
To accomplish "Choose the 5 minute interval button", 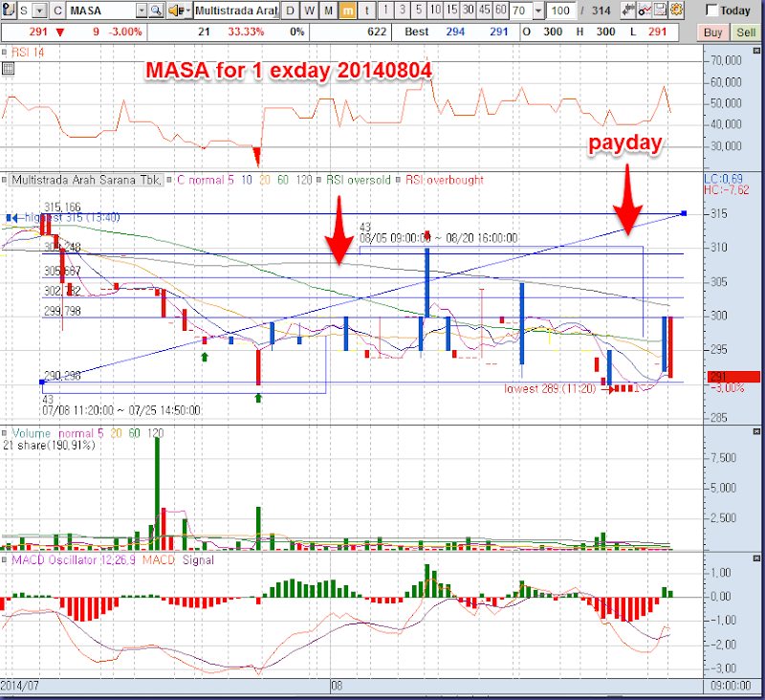I will click(419, 10).
